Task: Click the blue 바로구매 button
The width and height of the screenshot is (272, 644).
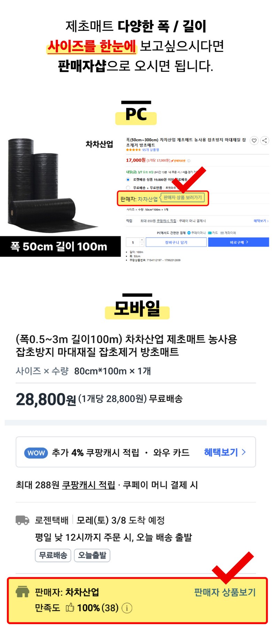Action: 239,242
